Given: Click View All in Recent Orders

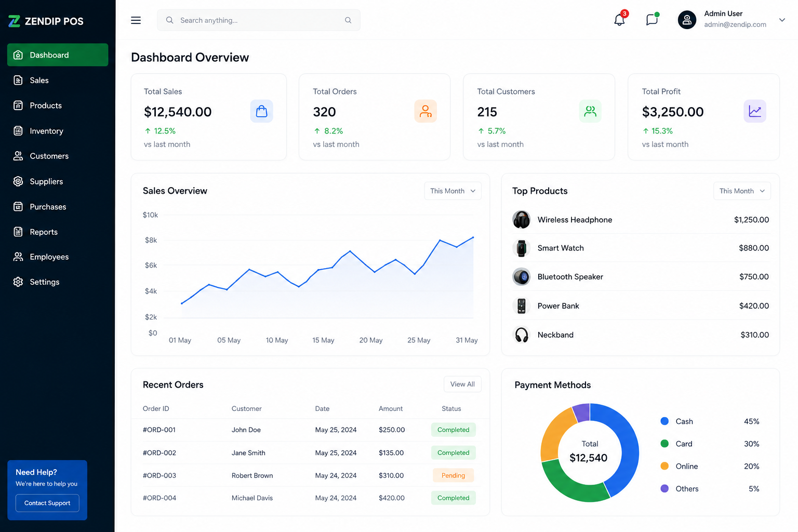Looking at the screenshot, I should point(462,384).
